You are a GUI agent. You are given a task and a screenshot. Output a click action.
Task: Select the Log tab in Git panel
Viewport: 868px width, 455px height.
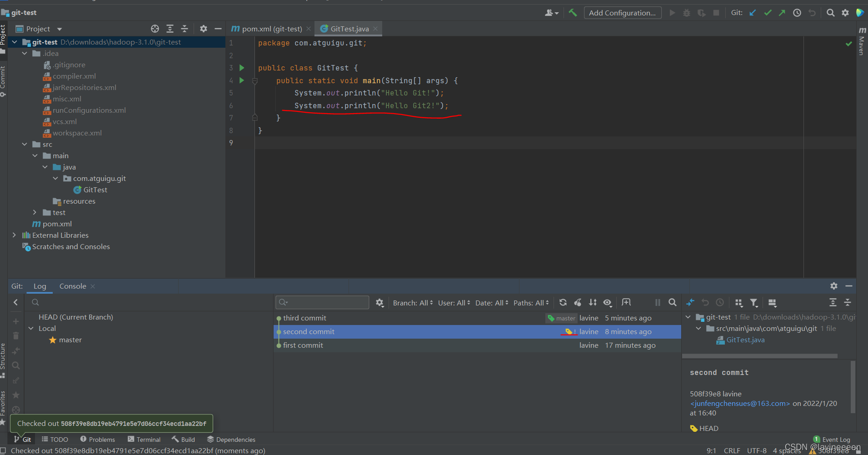point(40,286)
